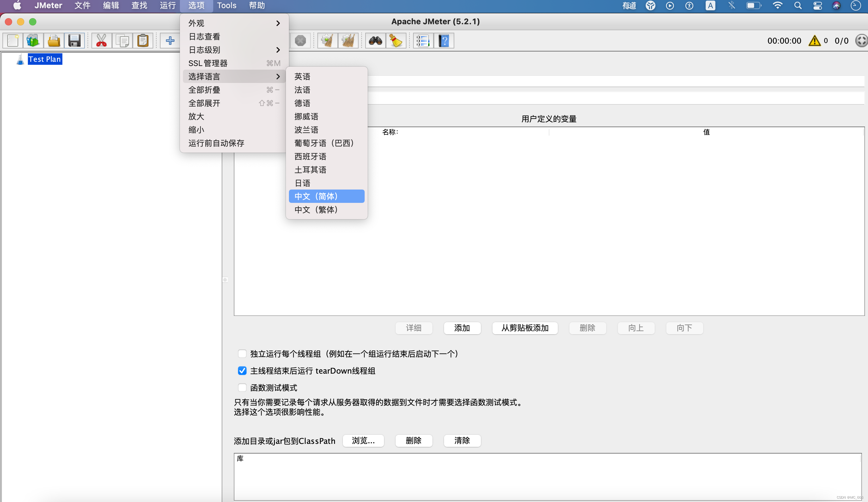
Task: Click the 清除 button
Action: (462, 440)
